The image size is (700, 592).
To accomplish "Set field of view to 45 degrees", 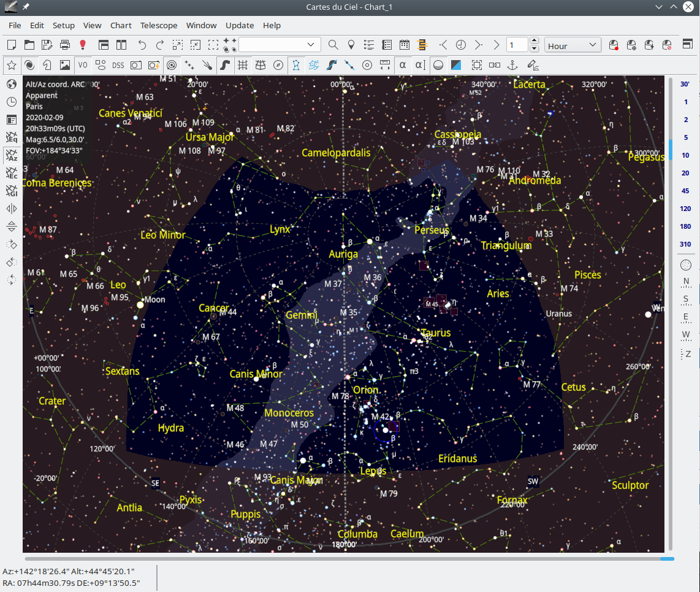I will click(x=685, y=191).
